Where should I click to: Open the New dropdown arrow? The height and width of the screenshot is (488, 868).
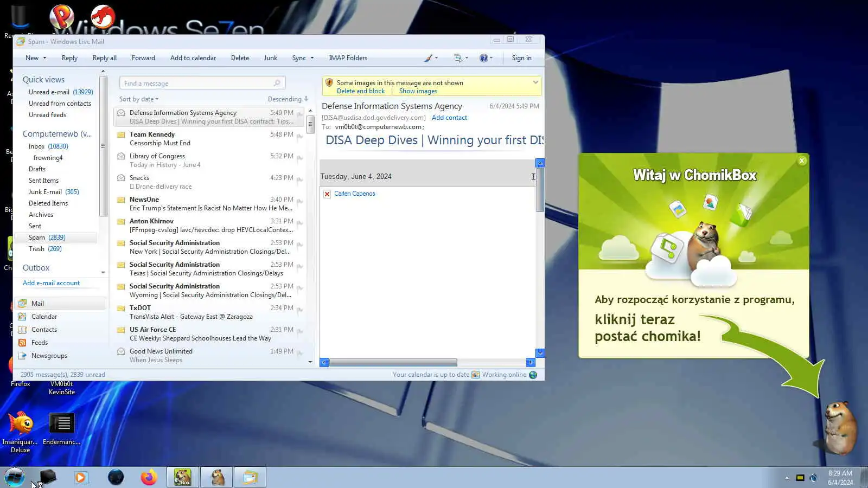[x=44, y=58]
